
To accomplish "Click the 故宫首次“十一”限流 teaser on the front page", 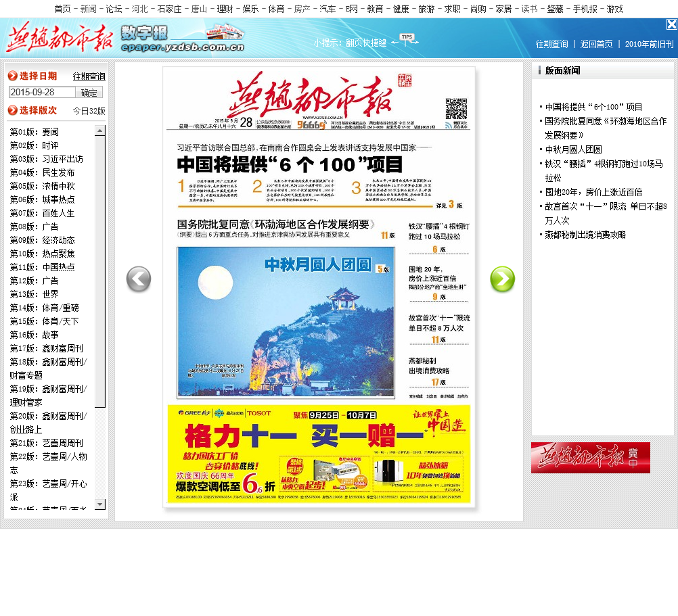I will pos(439,323).
